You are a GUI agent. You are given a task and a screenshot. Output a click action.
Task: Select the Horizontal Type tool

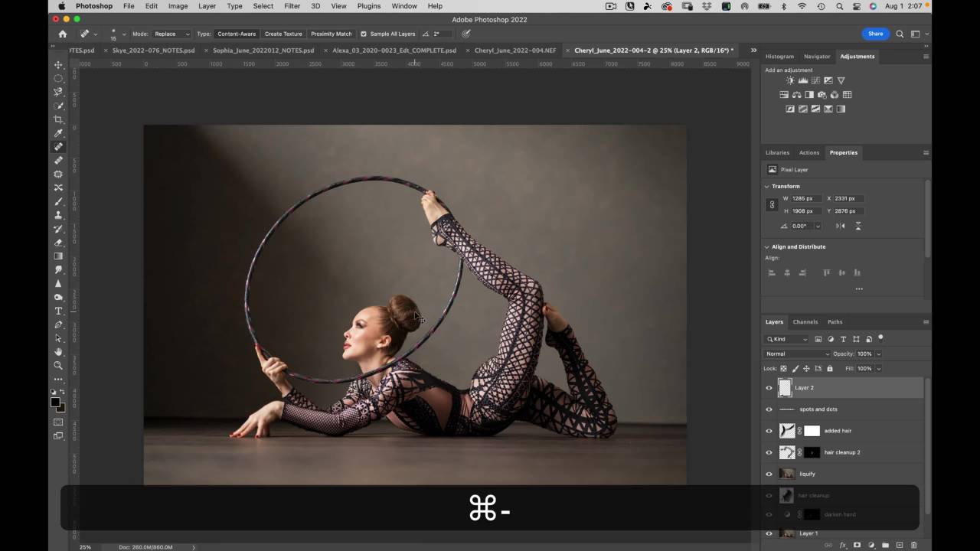tap(58, 311)
